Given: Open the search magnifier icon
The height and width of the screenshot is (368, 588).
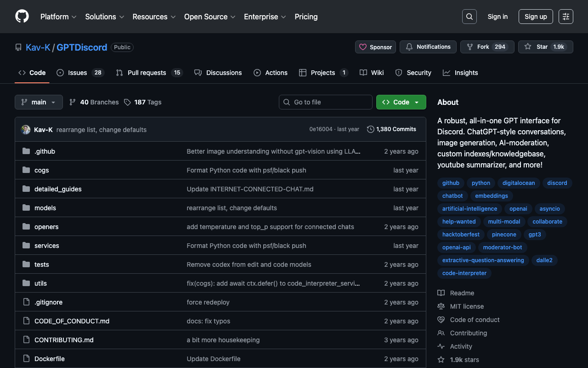Looking at the screenshot, I should tap(469, 17).
